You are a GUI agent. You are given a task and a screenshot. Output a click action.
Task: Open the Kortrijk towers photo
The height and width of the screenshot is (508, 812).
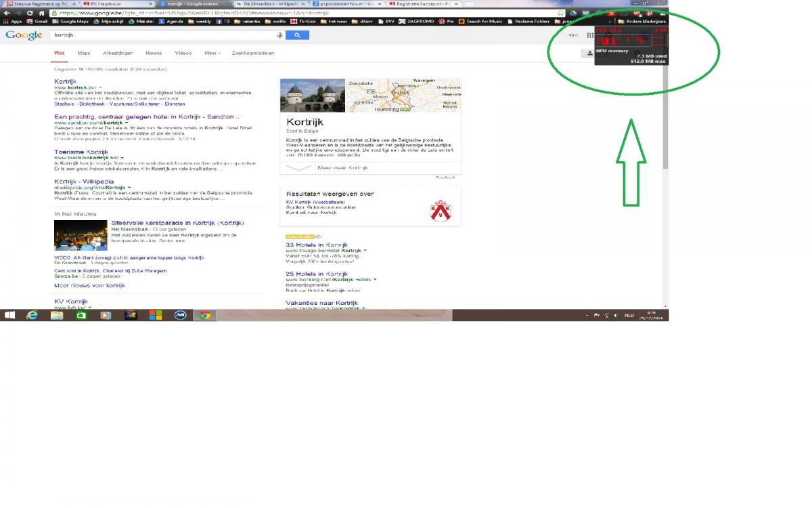[x=313, y=95]
